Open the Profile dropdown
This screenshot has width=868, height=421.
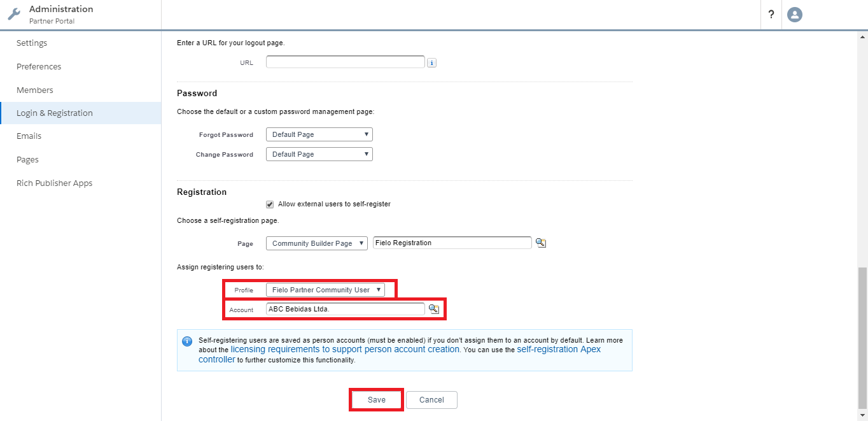point(325,290)
